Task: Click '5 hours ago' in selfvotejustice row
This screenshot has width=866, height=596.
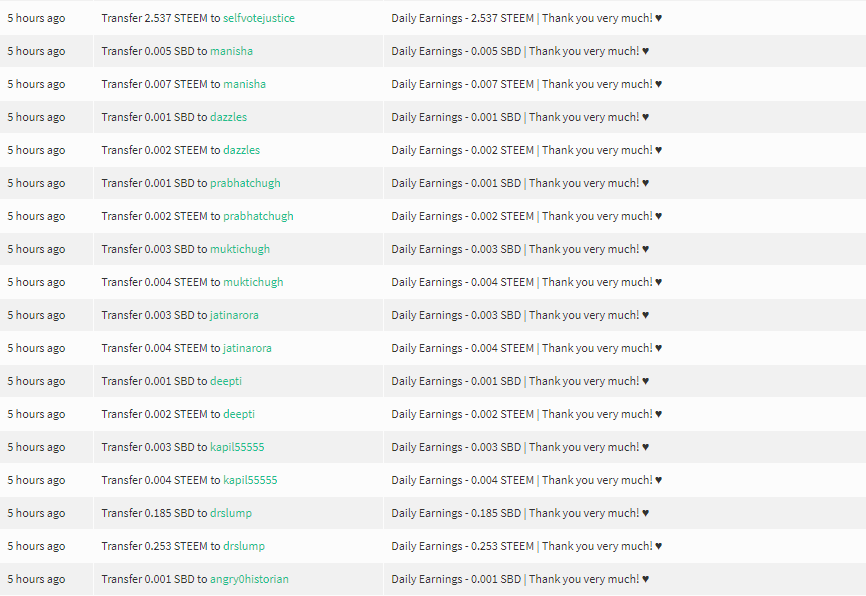Action: tap(36, 18)
